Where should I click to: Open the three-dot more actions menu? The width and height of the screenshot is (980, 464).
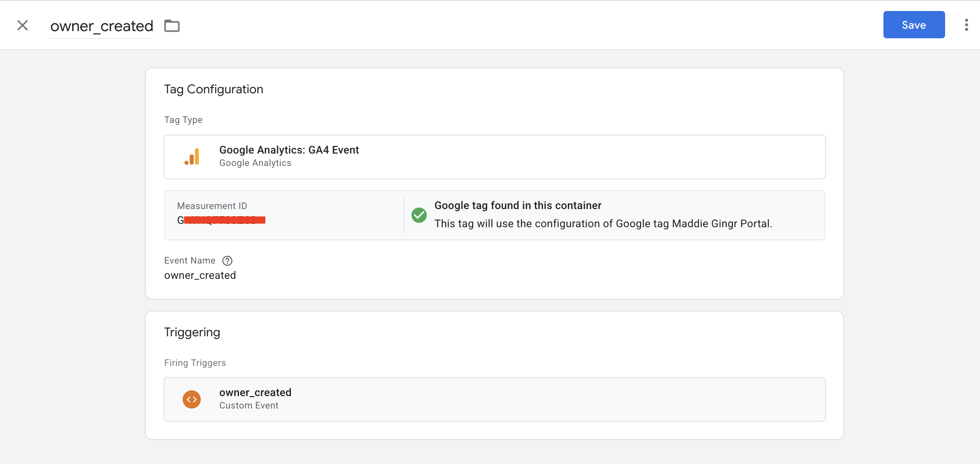pyautogui.click(x=966, y=25)
